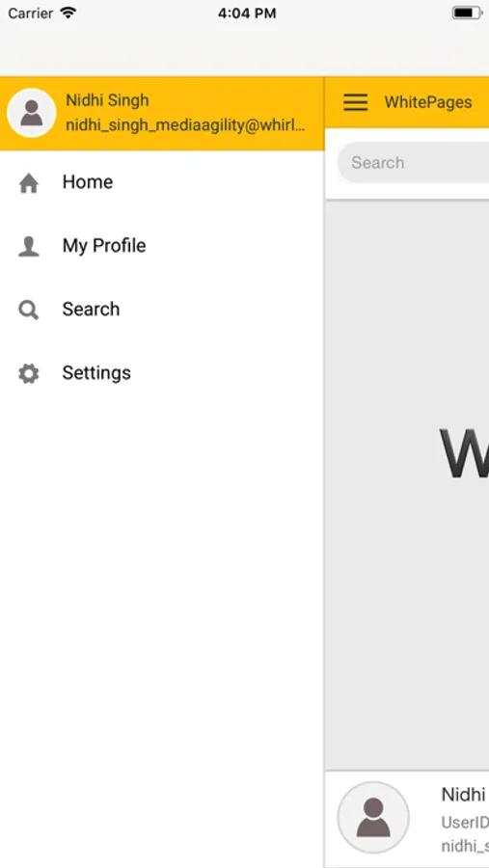Tap the hamburger menu icon
489x868 pixels.
(x=355, y=102)
